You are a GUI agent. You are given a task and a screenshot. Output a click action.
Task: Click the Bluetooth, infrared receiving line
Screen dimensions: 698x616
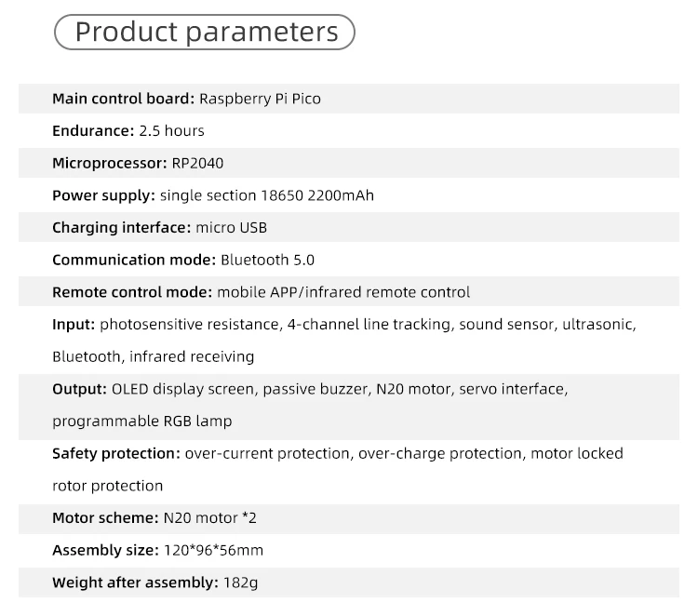pyautogui.click(x=153, y=356)
